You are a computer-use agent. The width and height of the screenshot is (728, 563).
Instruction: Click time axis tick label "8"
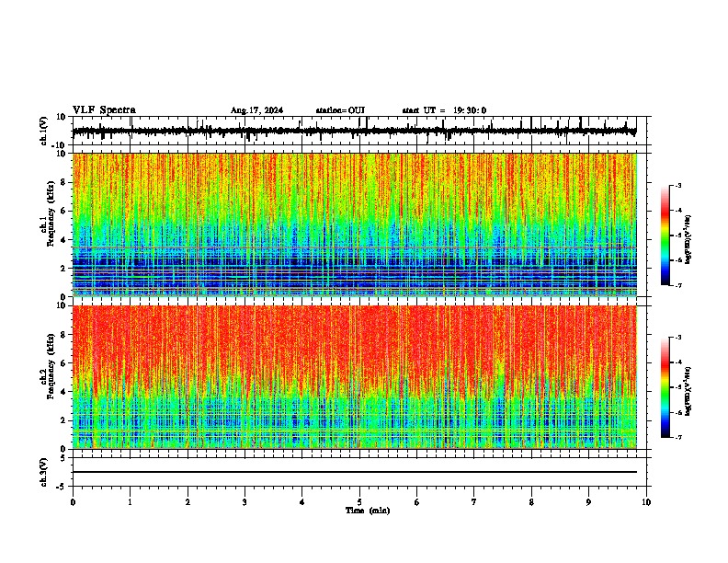[531, 502]
